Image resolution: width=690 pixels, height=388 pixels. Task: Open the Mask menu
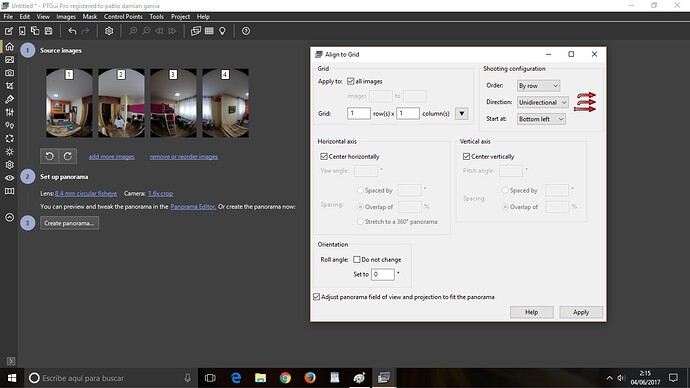89,17
